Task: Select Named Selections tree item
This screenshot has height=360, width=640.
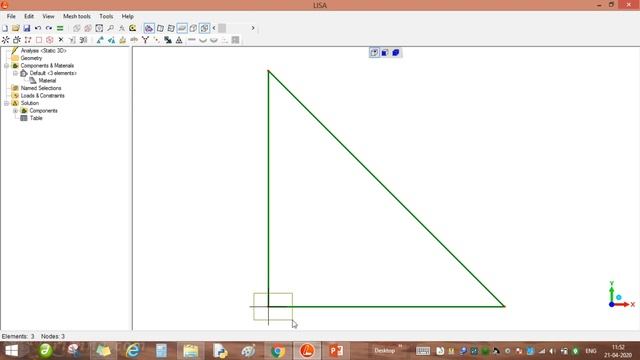Action: click(x=41, y=88)
